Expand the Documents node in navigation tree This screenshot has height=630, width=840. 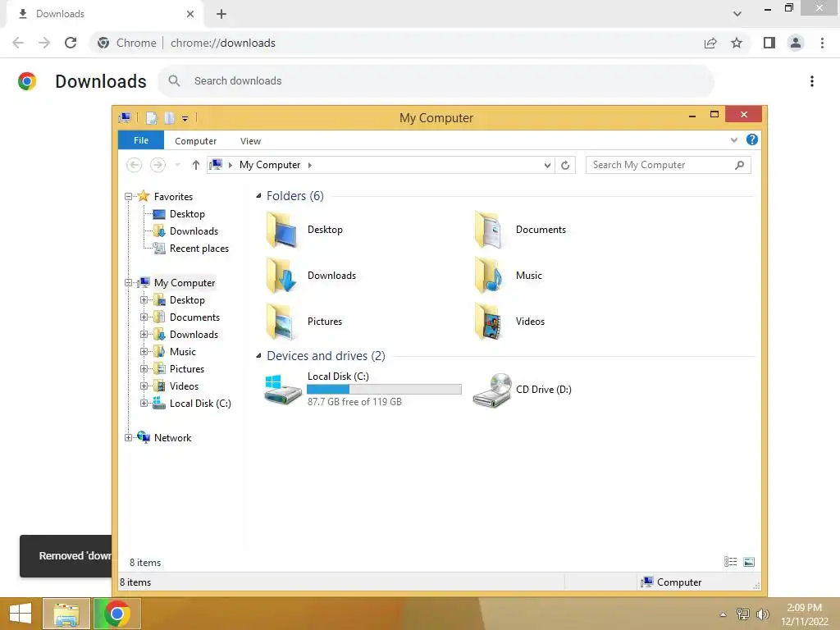pyautogui.click(x=144, y=317)
